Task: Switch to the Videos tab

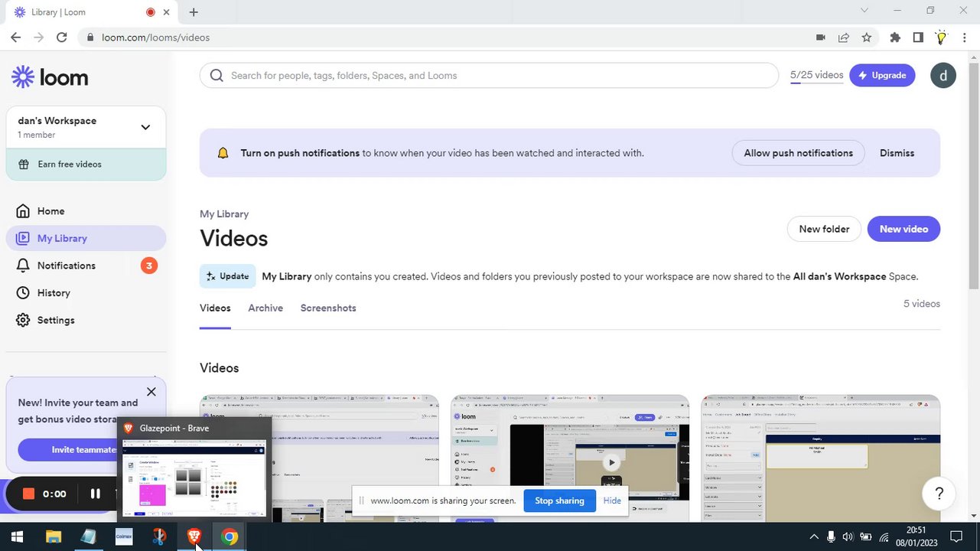Action: coord(215,308)
